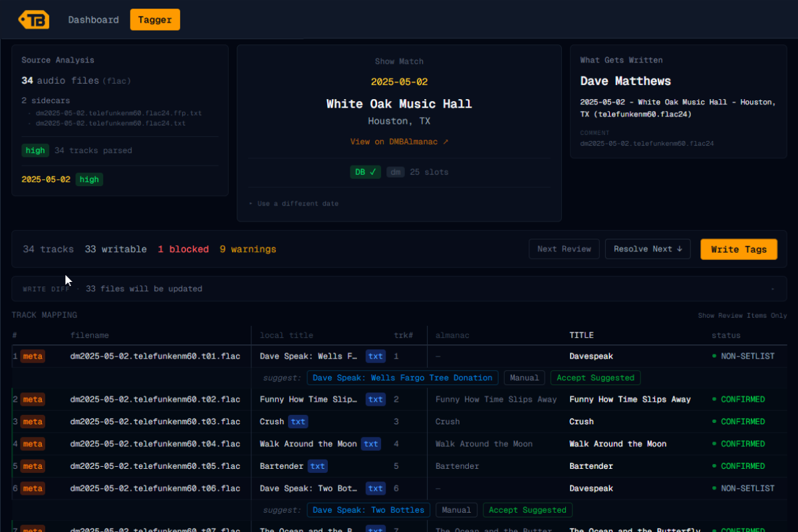The width and height of the screenshot is (798, 532).
Task: Click sidecar dm2025-05-02.telefunkenm60.flac24.ffp.txt
Action: pos(118,113)
